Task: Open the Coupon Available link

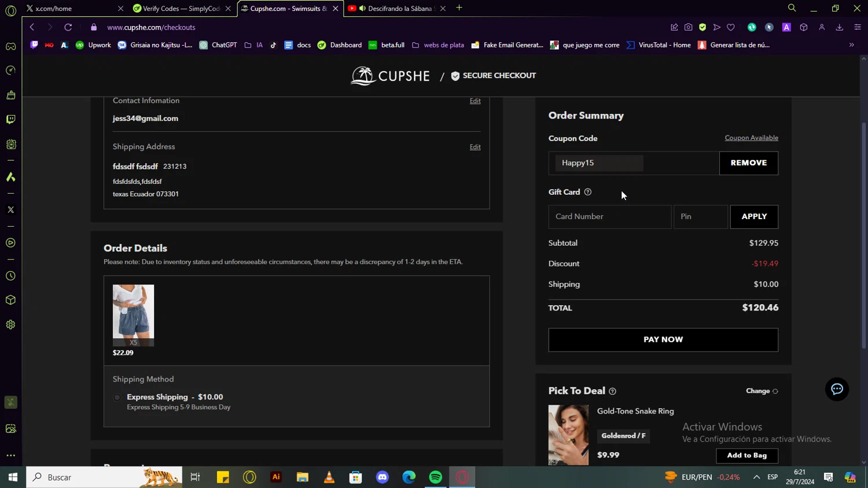Action: 751,138
